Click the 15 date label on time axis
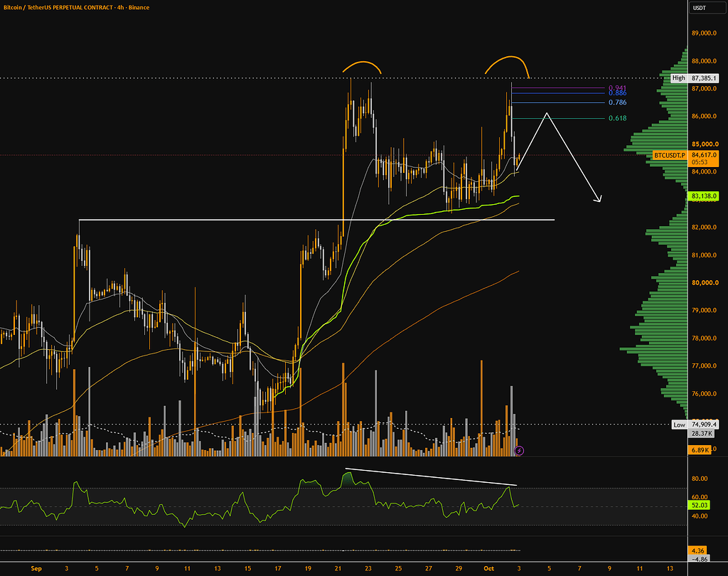Image resolution: width=728 pixels, height=576 pixels. [x=247, y=569]
